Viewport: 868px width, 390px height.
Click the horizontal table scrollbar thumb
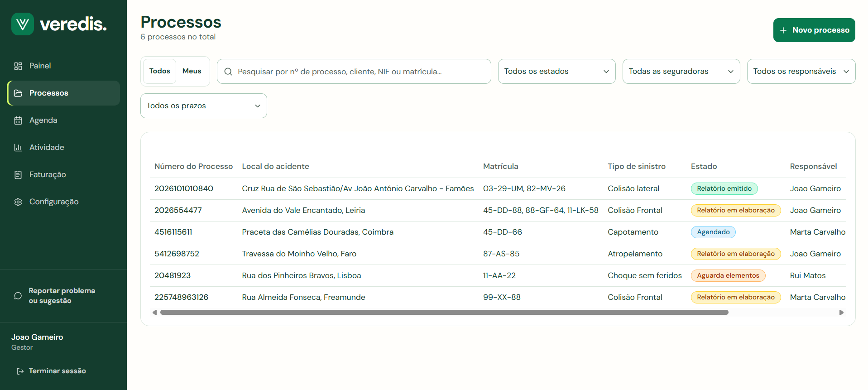pos(444,313)
